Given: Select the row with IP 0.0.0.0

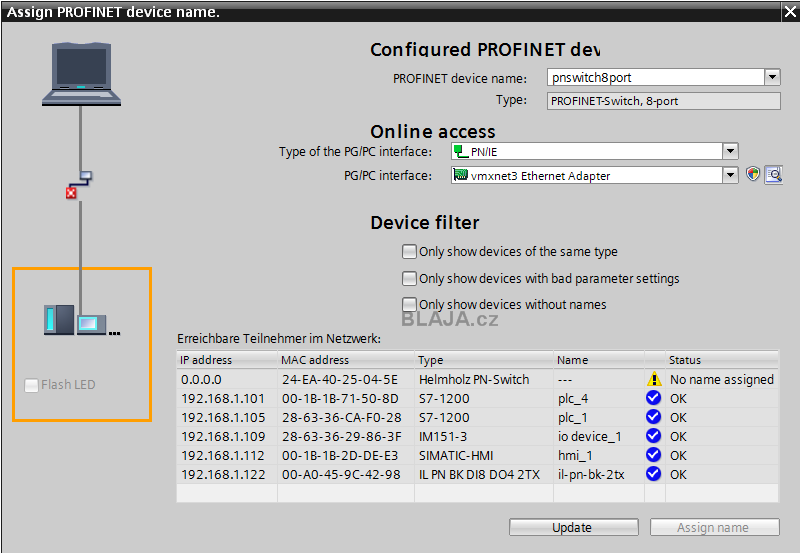Looking at the screenshot, I should coord(478,380).
